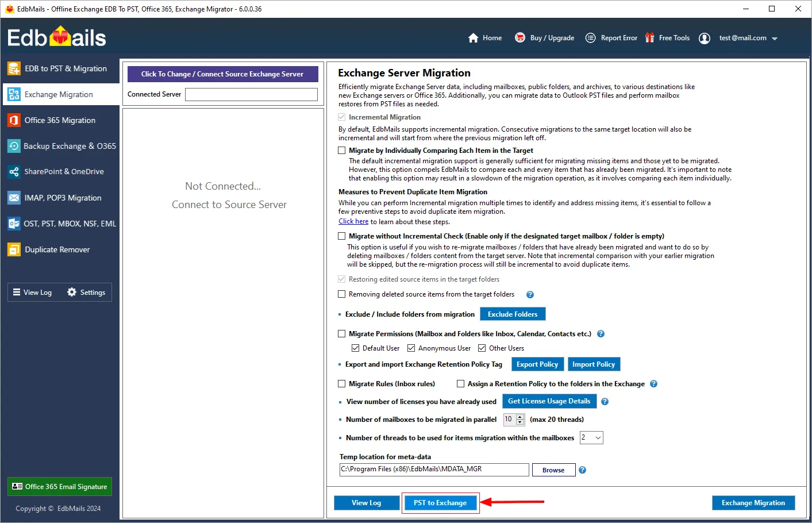Screen dimensions: 812x523
Task: Click the Free Tools gift icon
Action: (650, 38)
